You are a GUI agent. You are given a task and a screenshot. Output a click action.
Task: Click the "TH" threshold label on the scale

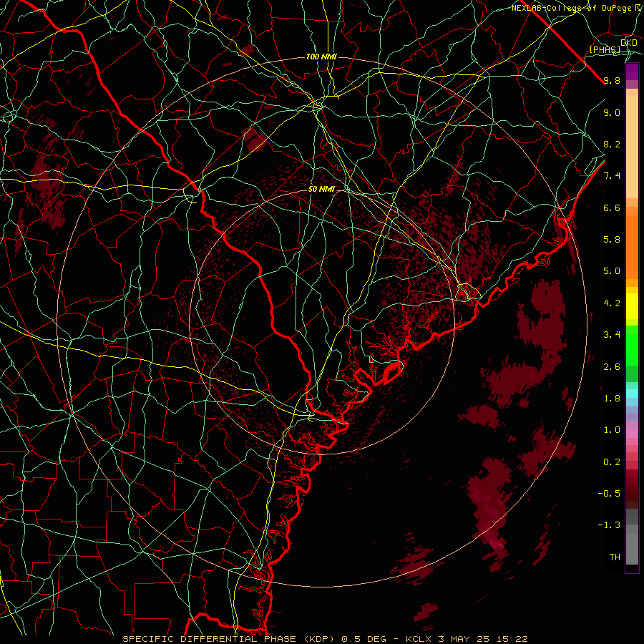pyautogui.click(x=615, y=557)
